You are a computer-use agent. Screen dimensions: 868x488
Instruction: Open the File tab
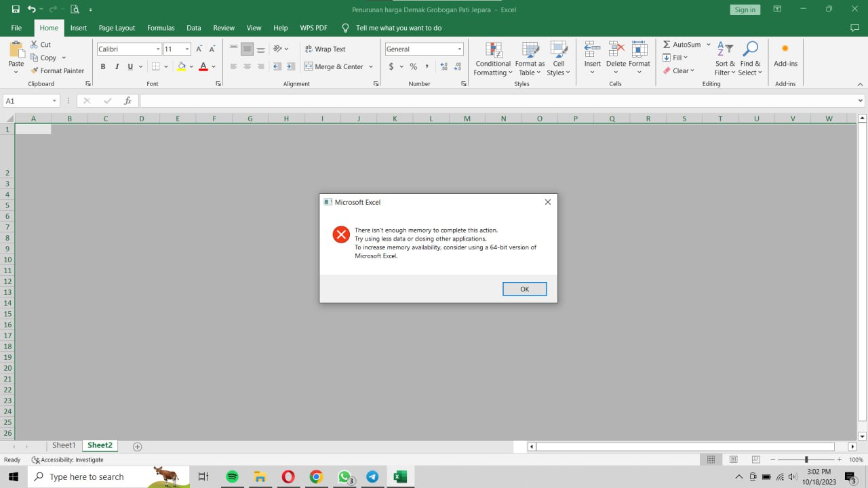tap(16, 28)
